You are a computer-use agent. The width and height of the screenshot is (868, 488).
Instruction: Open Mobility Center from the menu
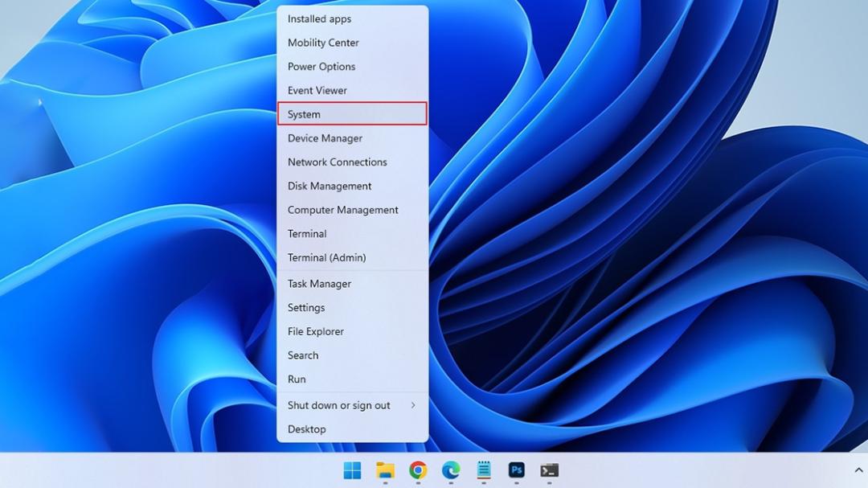pos(353,43)
